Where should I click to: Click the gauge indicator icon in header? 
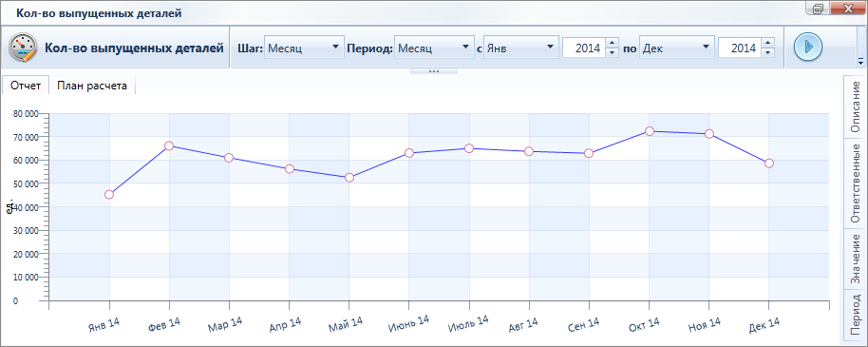[23, 48]
